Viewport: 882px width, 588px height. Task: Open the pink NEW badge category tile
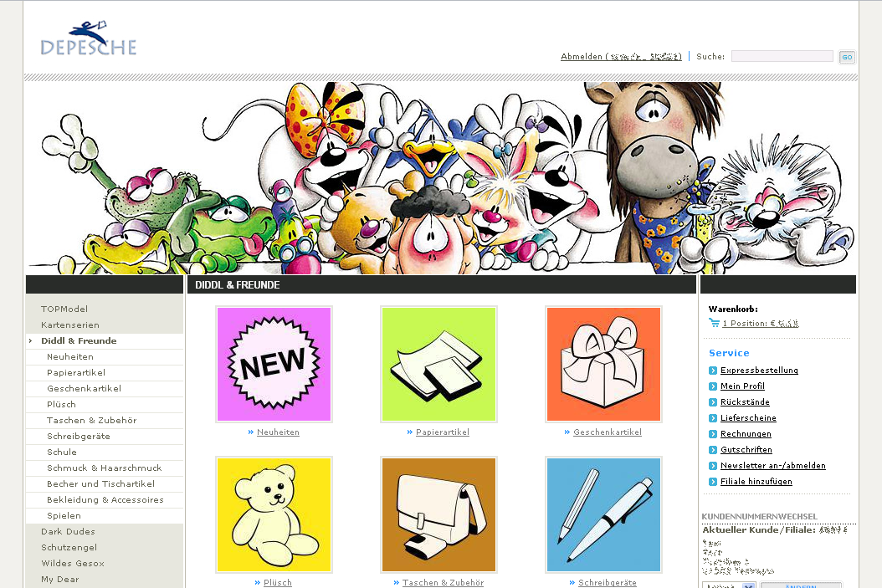[274, 365]
